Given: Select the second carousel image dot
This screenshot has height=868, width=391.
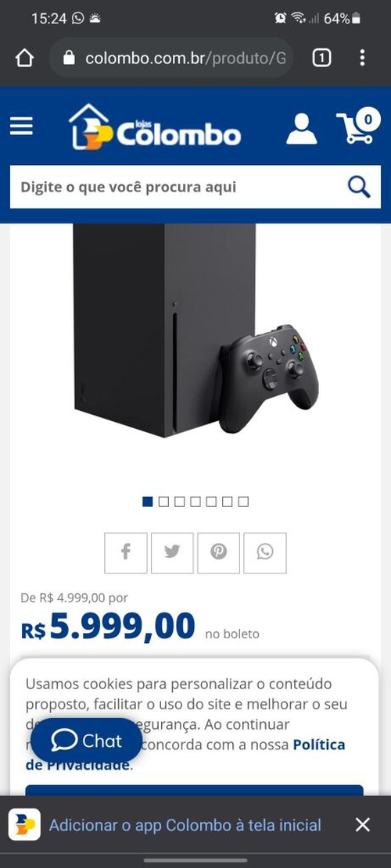Looking at the screenshot, I should pyautogui.click(x=163, y=502).
